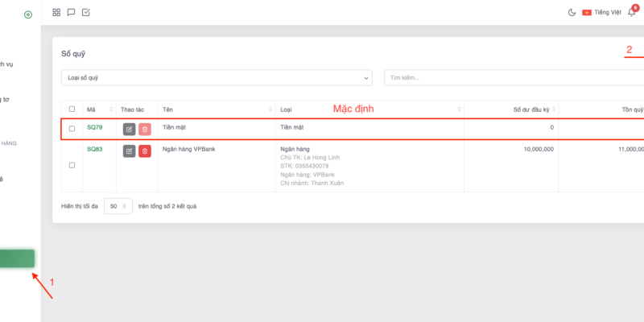This screenshot has width=644, height=322.
Task: Check the box for the SQ79 row
Action: click(72, 129)
